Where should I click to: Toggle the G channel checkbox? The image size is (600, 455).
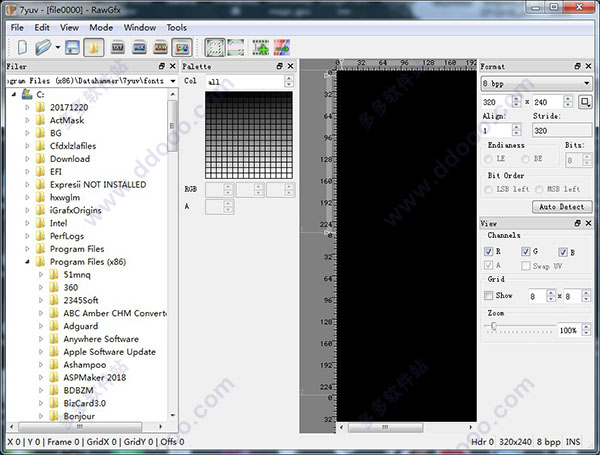coord(525,251)
